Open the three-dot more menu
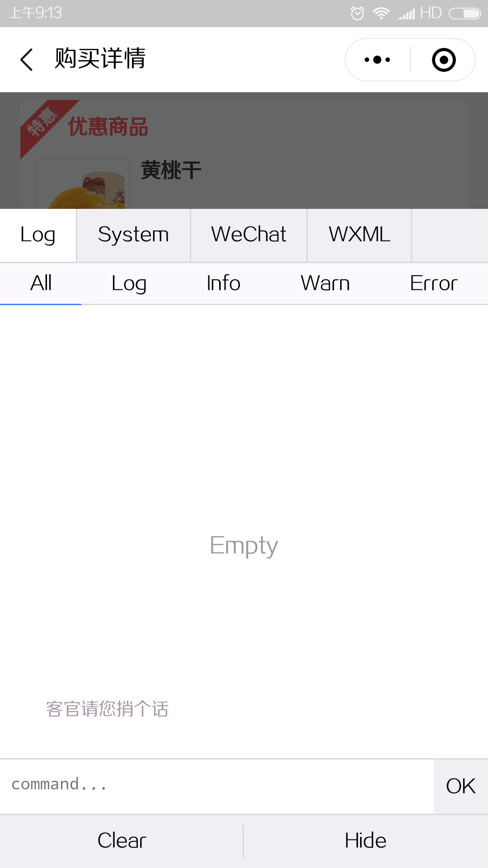Image resolution: width=488 pixels, height=868 pixels. point(377,60)
